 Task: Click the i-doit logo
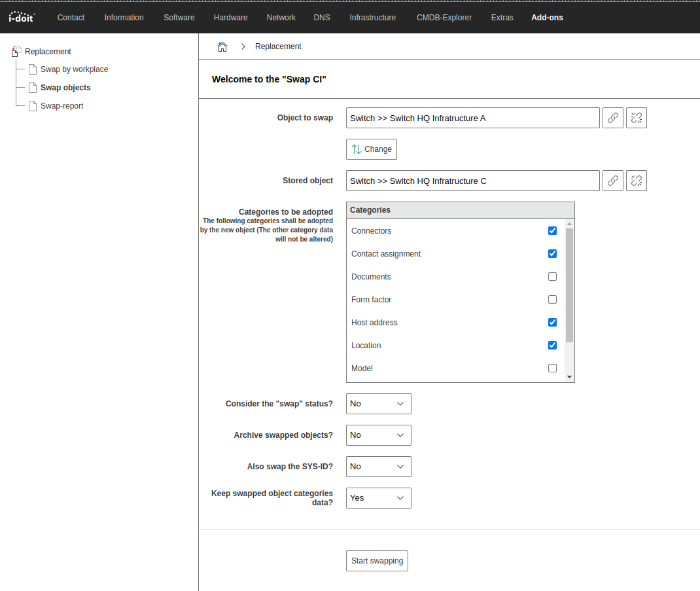pyautogui.click(x=22, y=18)
